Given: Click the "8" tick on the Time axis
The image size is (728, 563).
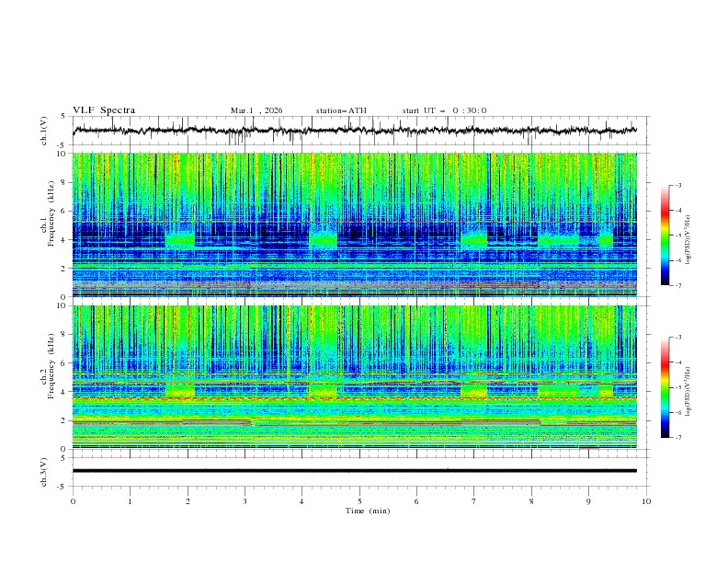Looking at the screenshot, I should tap(531, 501).
